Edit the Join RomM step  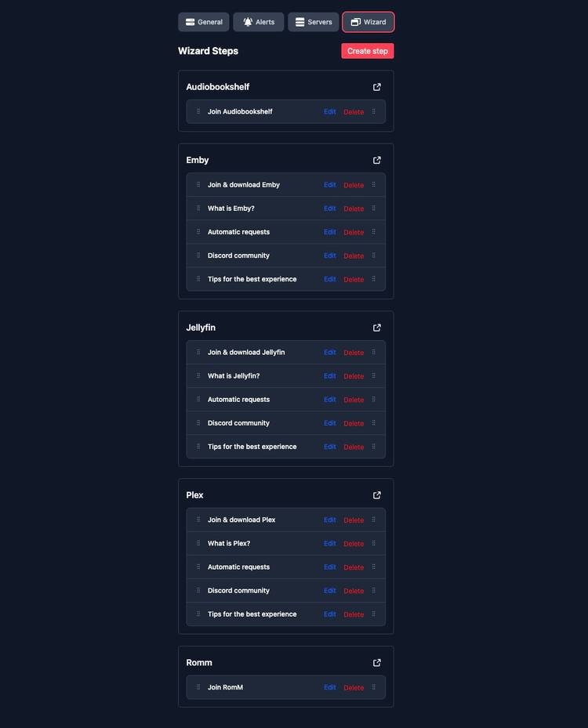[x=329, y=687]
